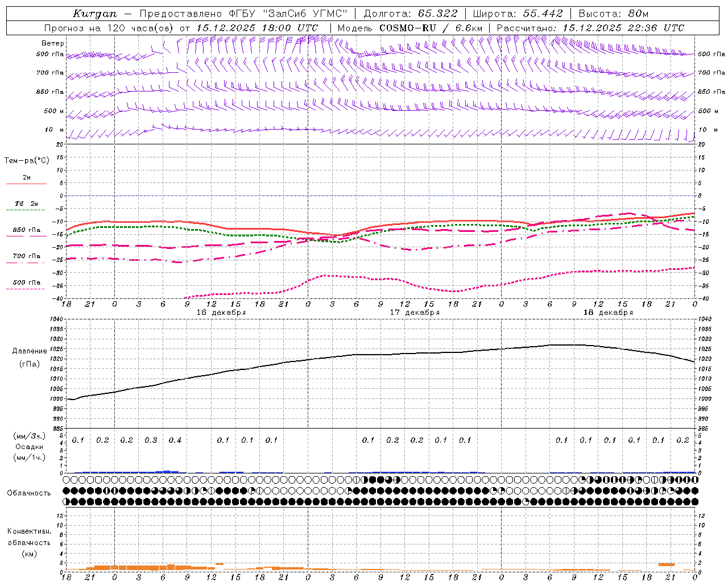Click the line sample under the "2м" legend
The width and height of the screenshot is (728, 582).
tap(26, 184)
